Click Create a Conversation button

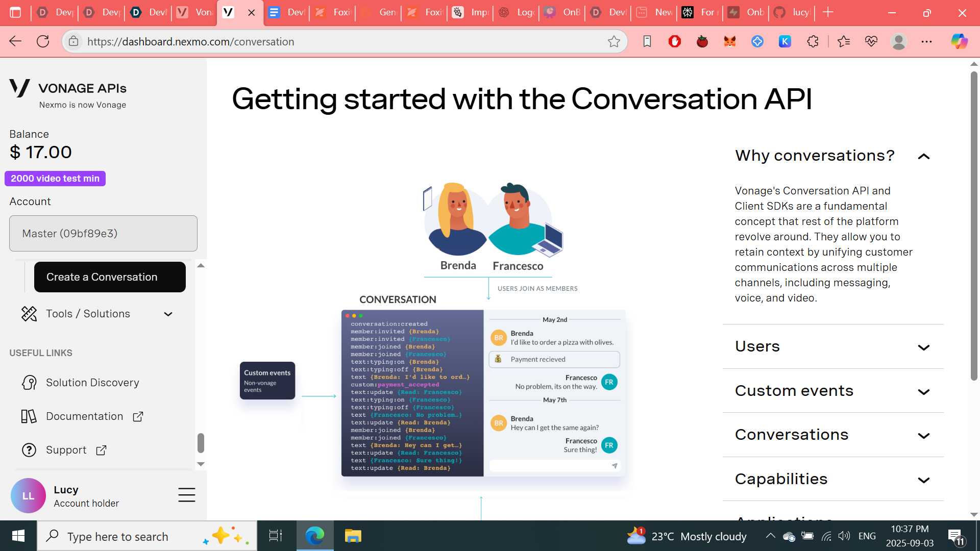point(110,277)
